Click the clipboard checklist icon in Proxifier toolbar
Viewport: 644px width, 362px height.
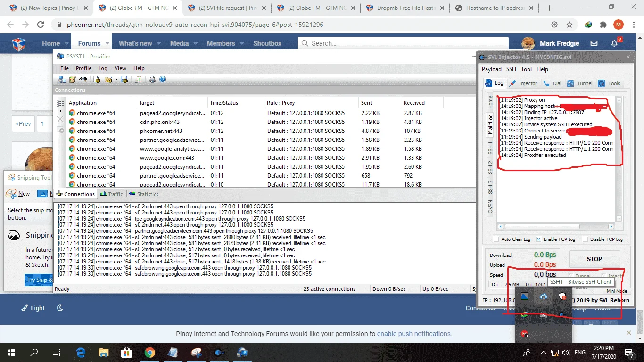click(138, 79)
